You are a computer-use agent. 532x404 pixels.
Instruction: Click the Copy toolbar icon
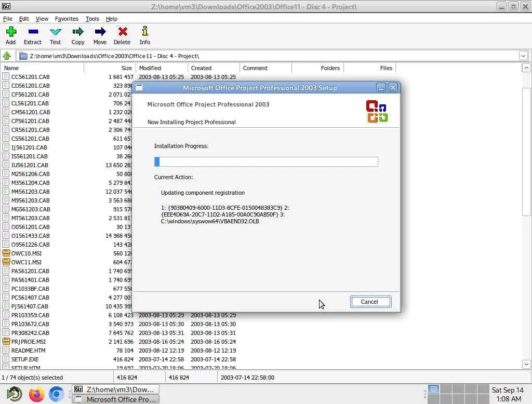tap(78, 32)
